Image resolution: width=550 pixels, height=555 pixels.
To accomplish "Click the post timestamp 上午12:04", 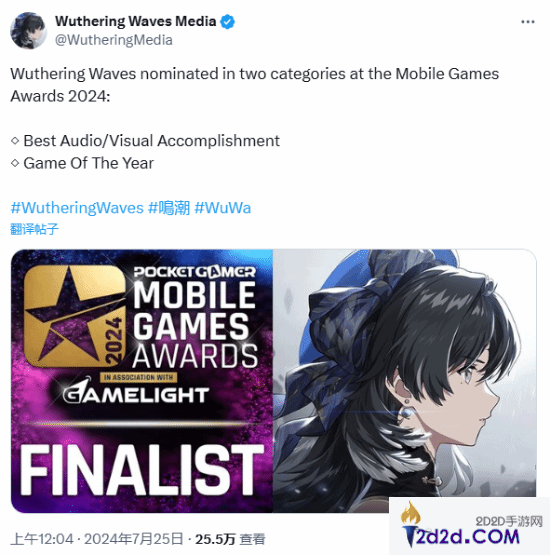I will click(42, 539).
